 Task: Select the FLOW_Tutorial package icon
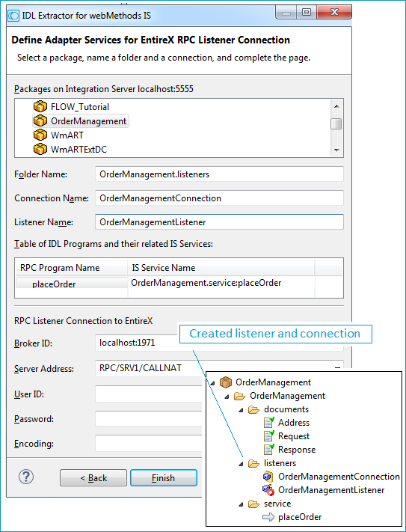(40, 106)
